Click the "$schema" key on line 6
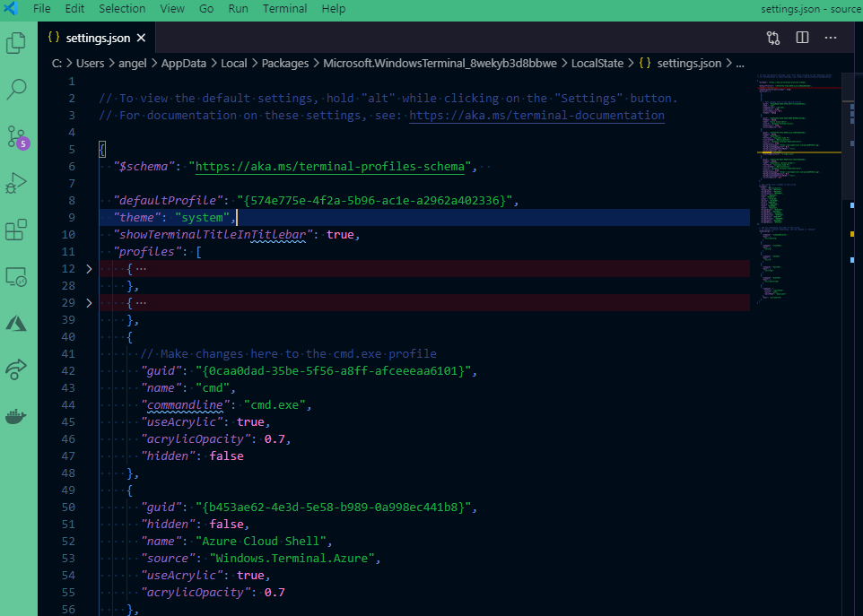The image size is (863, 616). (144, 166)
